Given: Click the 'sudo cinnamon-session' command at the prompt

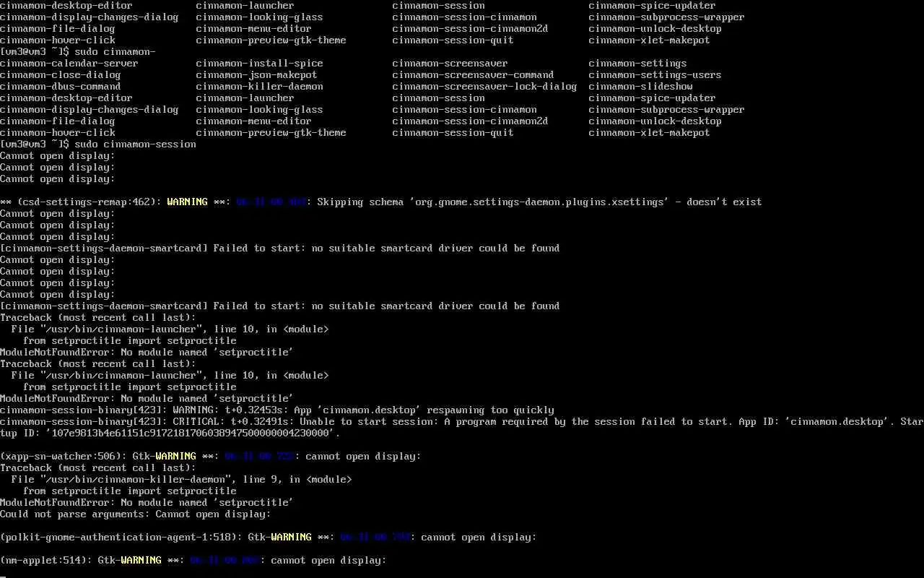Looking at the screenshot, I should click(135, 144).
